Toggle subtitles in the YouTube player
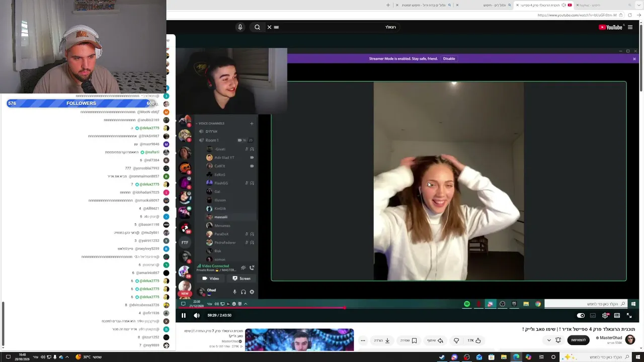 click(593, 316)
